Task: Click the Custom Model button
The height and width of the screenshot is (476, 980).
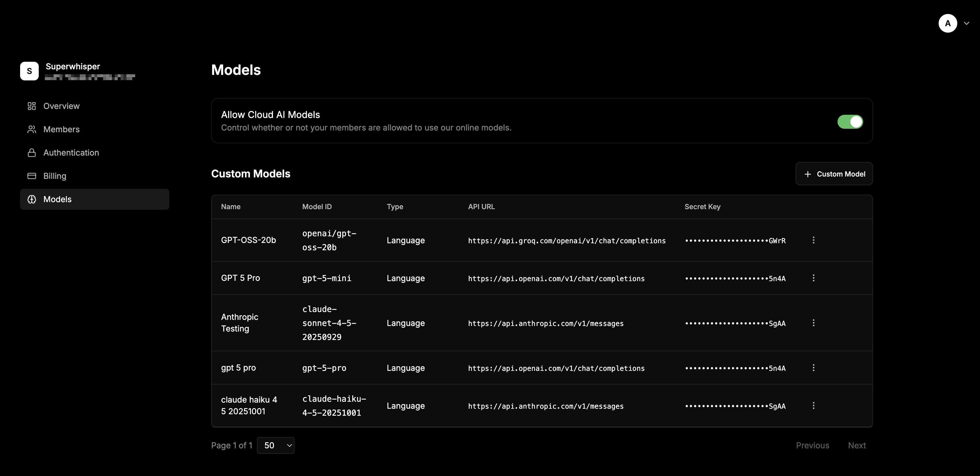Action: coord(834,174)
